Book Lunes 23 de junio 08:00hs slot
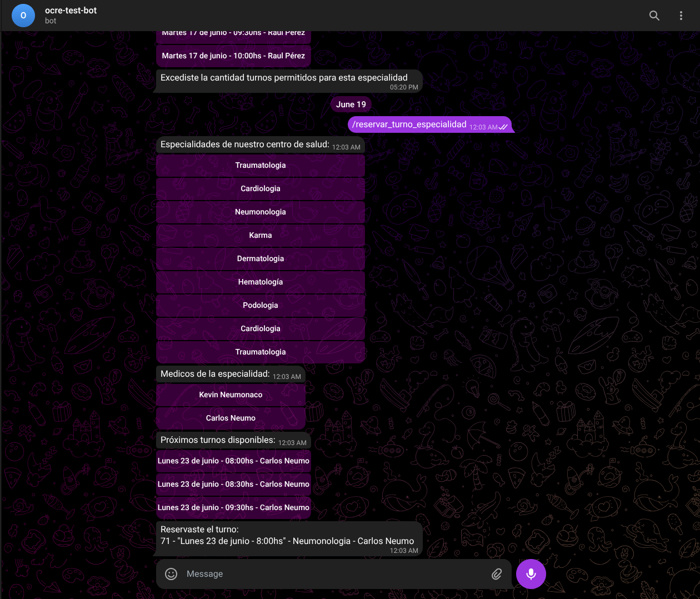 (x=233, y=461)
